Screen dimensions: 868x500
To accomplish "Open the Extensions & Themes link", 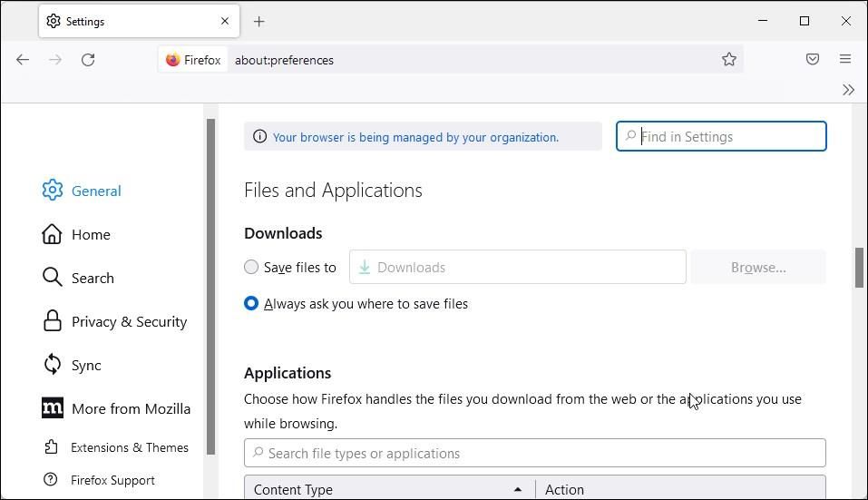I will point(129,447).
